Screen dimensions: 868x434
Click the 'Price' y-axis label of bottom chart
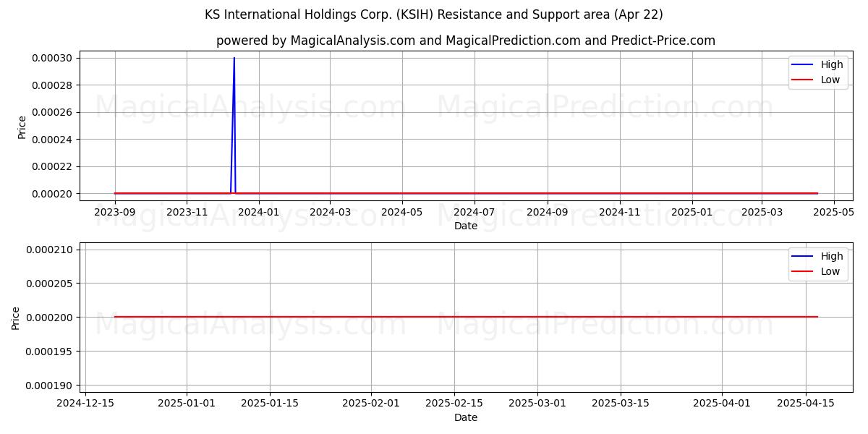click(16, 318)
